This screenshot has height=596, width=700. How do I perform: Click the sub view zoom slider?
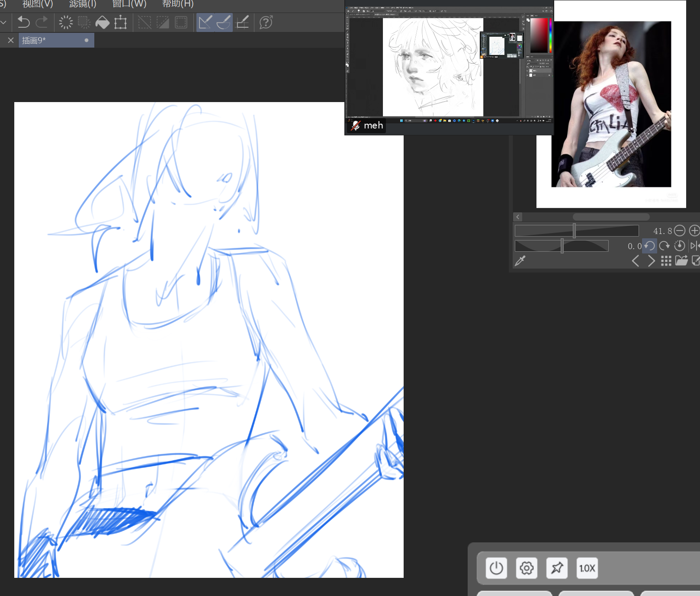coord(576,231)
